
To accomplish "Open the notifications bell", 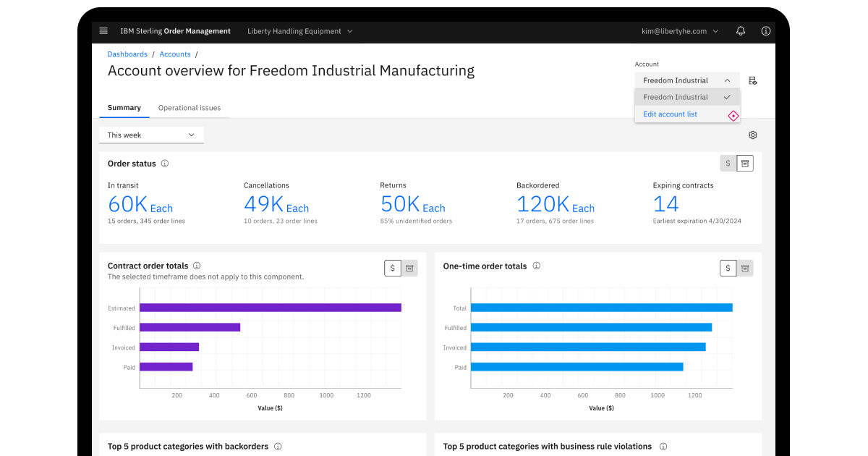I will (x=741, y=31).
